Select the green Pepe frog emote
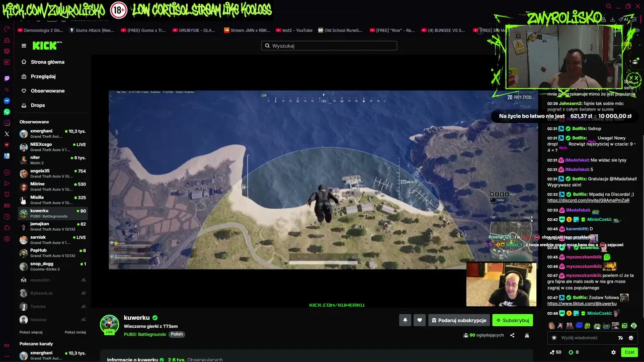This screenshot has height=362, width=644. (587, 326)
